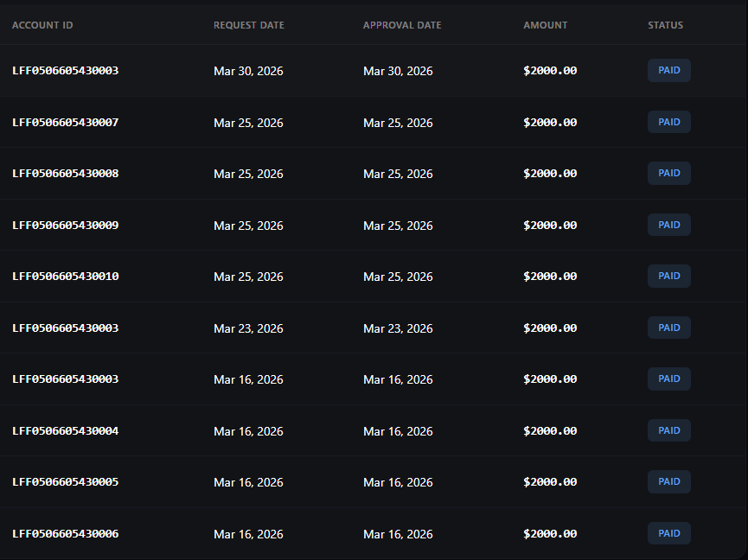Click PAID status for account LFF0506605430010
This screenshot has height=560, width=748.
pyautogui.click(x=668, y=276)
